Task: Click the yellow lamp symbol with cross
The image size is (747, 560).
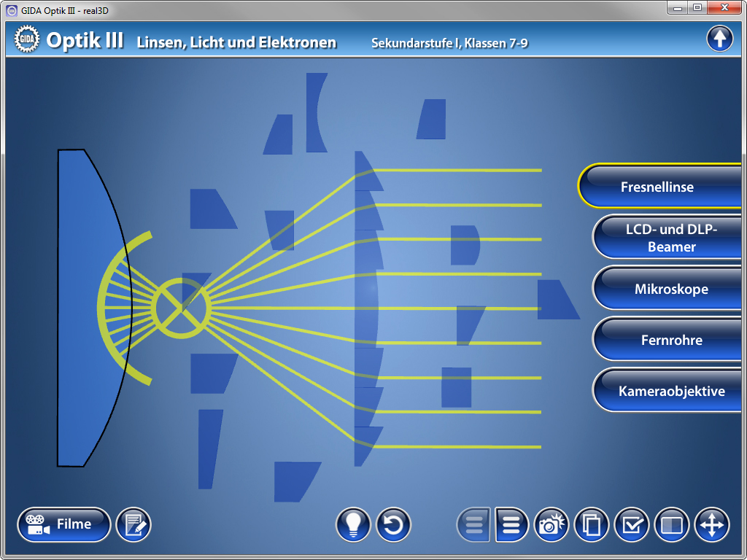Action: pos(182,308)
